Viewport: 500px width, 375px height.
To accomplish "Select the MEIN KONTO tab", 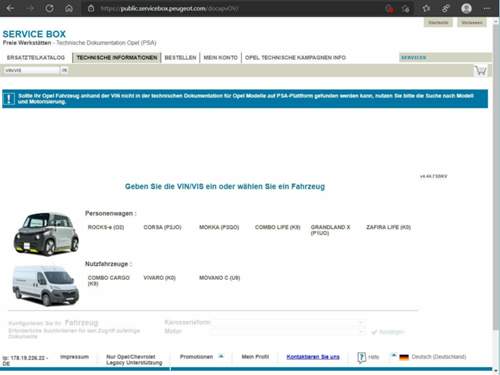I will [x=221, y=58].
